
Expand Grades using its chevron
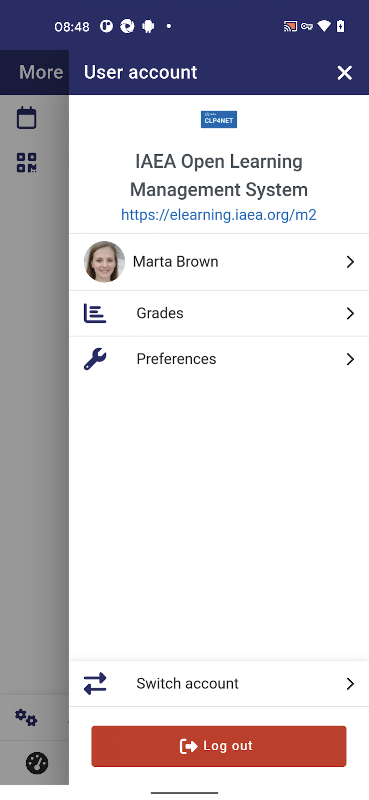[x=350, y=313]
